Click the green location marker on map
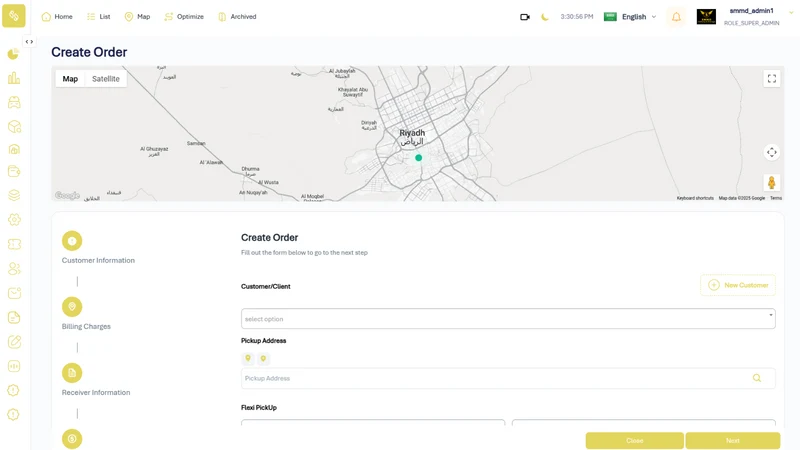Viewport: 800px width, 450px height. [418, 158]
